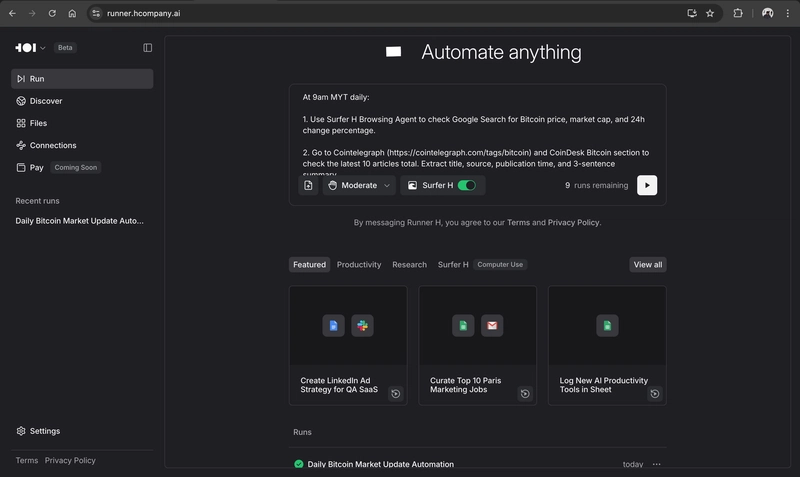Open the Moderate mode dropdown
Viewport: 800px width, 477px height.
point(359,185)
